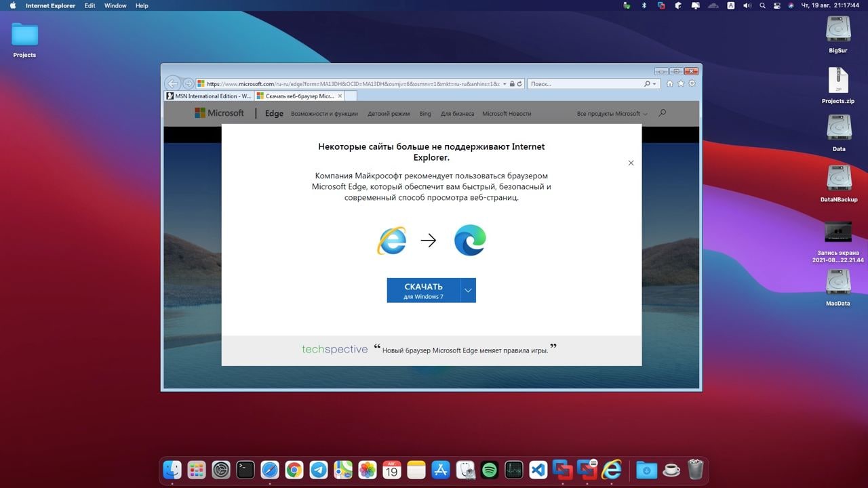The width and height of the screenshot is (868, 488).
Task: Open the Window menu
Action: pyautogui.click(x=115, y=5)
